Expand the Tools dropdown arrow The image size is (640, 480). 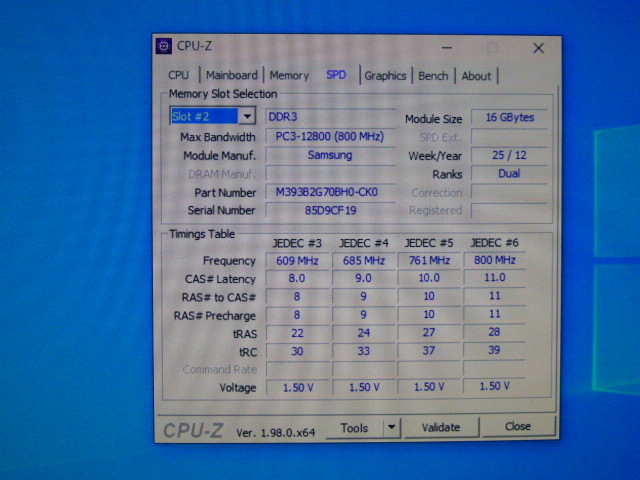392,427
